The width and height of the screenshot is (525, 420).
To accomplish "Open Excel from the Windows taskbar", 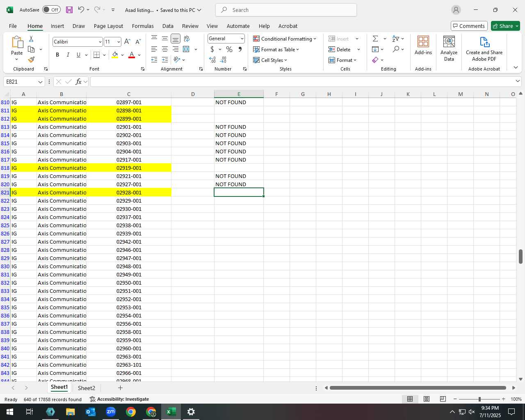I will (171, 412).
